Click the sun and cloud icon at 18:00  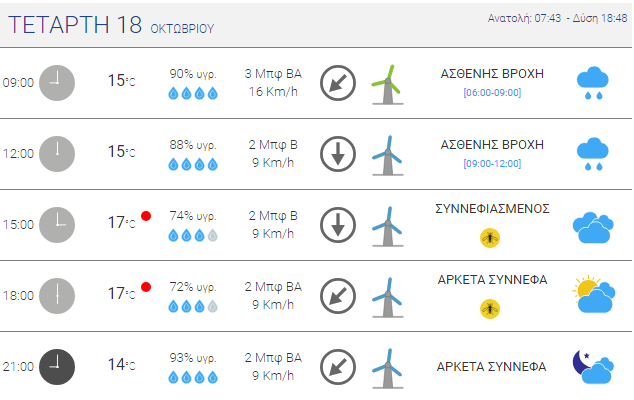coord(594,295)
